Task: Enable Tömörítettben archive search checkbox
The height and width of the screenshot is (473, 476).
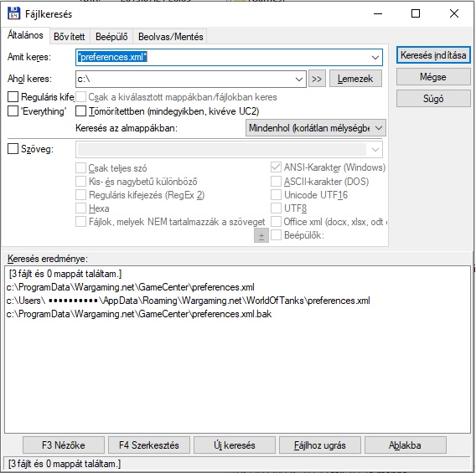Action: [80, 111]
